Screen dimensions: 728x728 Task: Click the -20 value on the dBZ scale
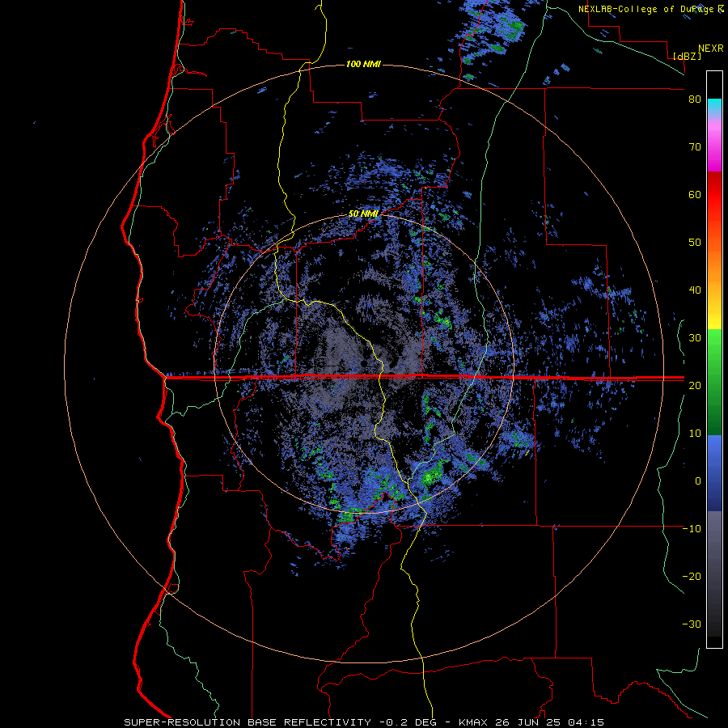692,576
